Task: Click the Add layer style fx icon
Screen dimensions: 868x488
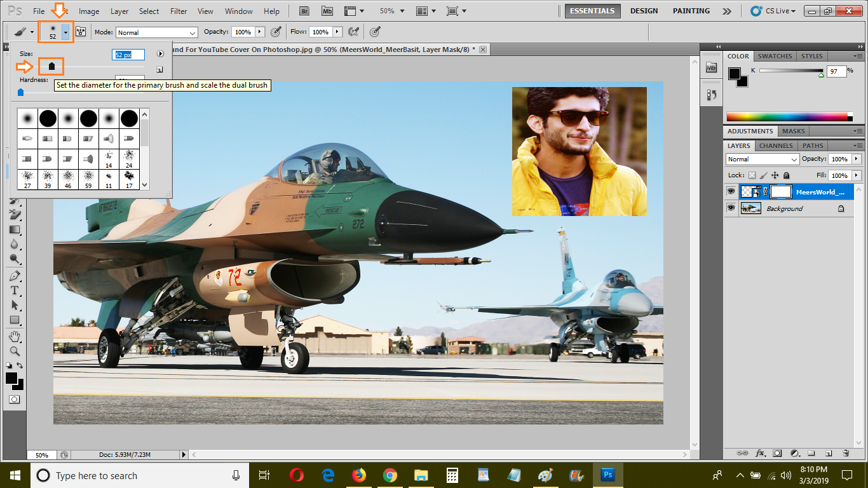Action: (x=761, y=453)
